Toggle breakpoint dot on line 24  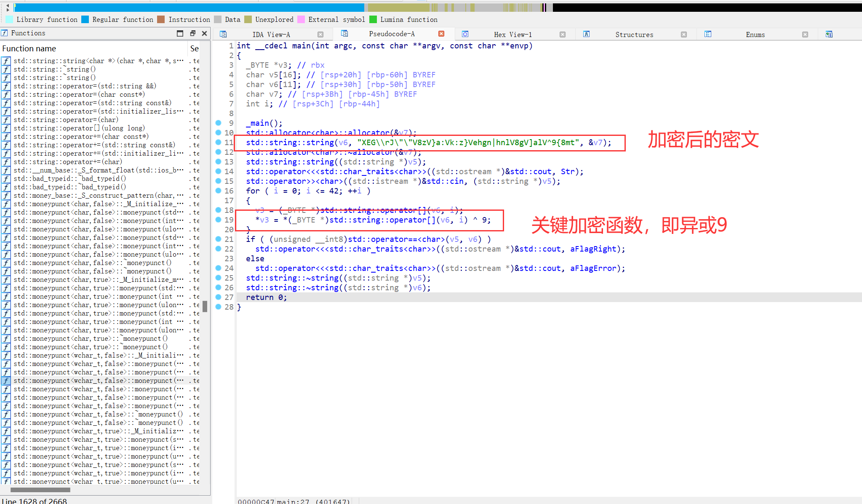pos(218,268)
